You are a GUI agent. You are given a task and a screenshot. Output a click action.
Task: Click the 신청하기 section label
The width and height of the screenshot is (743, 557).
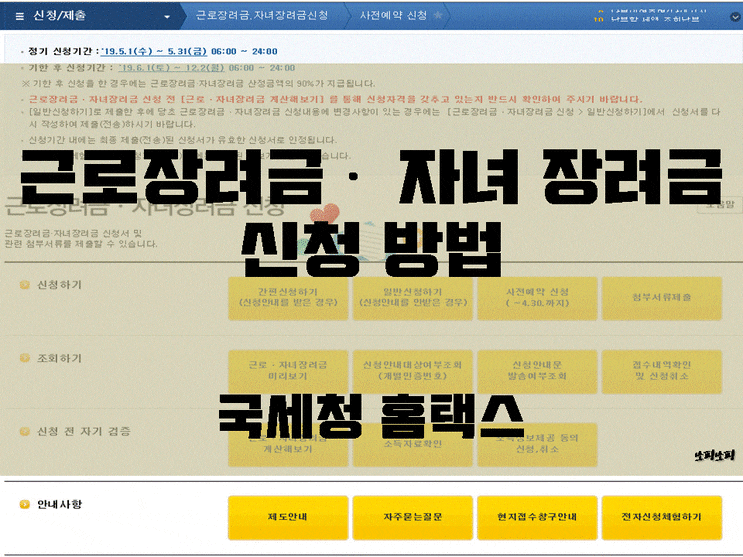click(60, 285)
